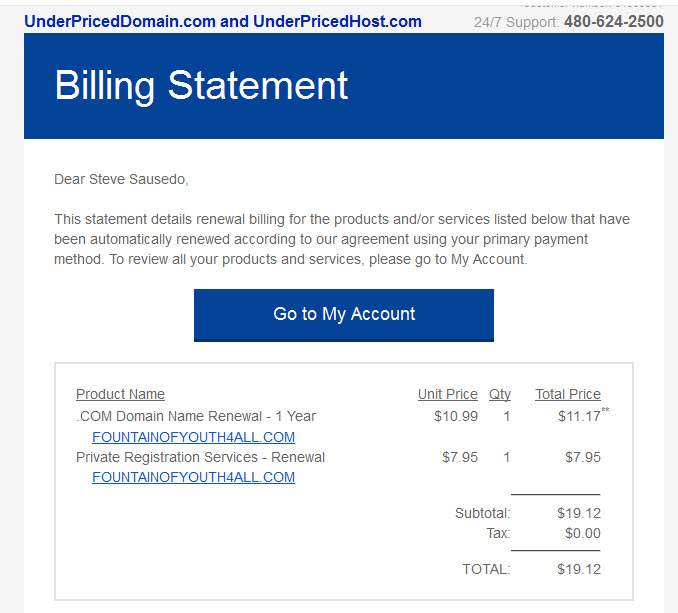Click the Total Price column header
The image size is (678, 613).
click(568, 394)
